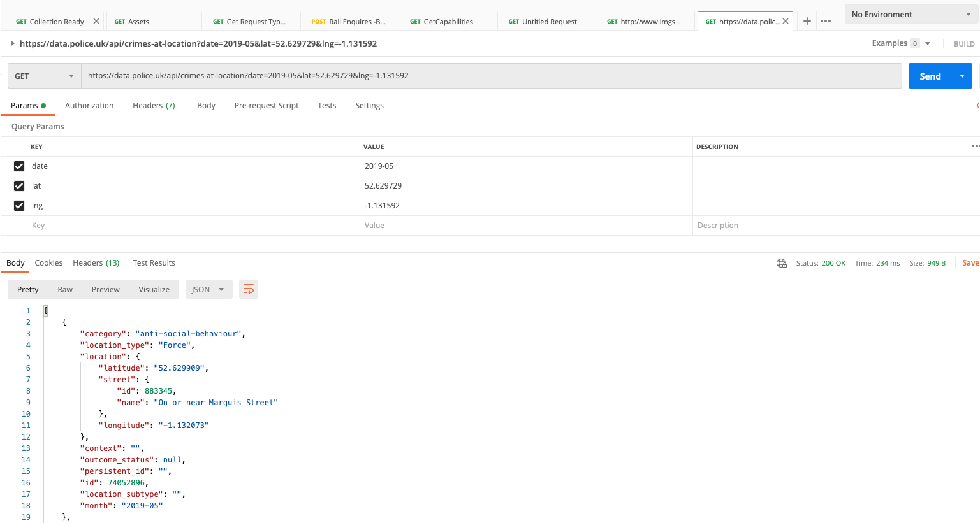The image size is (980, 523).
Task: Click Time 234 ms value
Action: (888, 263)
